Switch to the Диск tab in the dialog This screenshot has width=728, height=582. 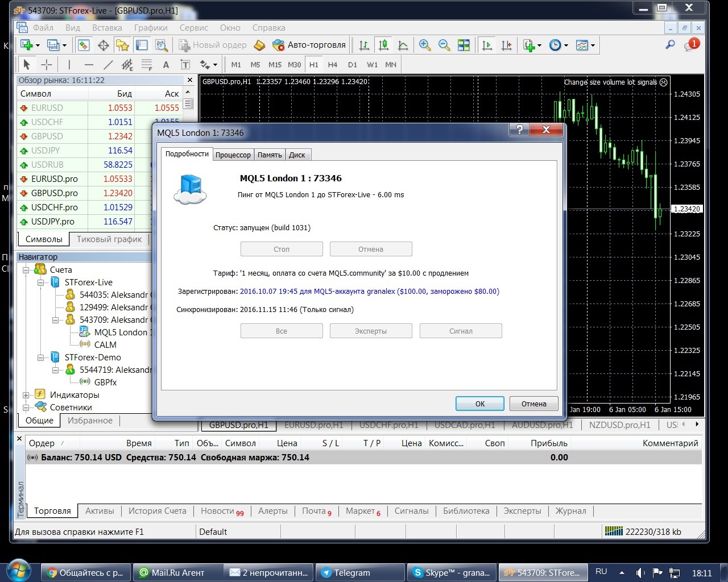pos(297,155)
